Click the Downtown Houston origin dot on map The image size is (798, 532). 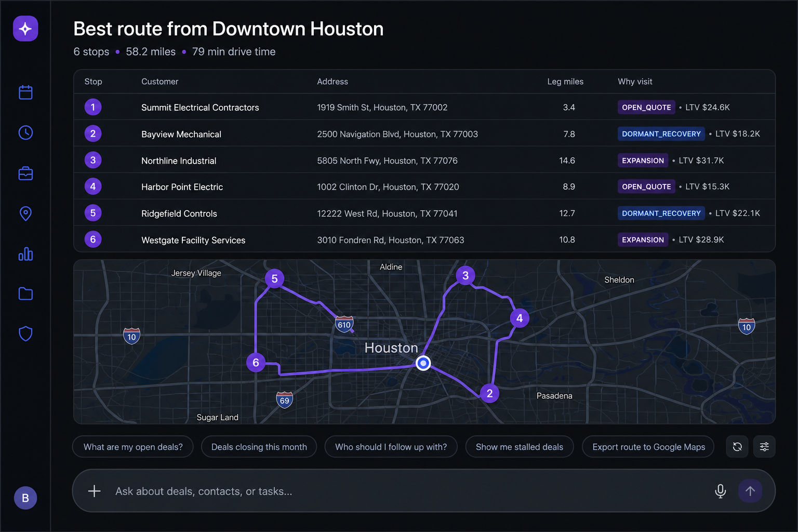pyautogui.click(x=423, y=363)
